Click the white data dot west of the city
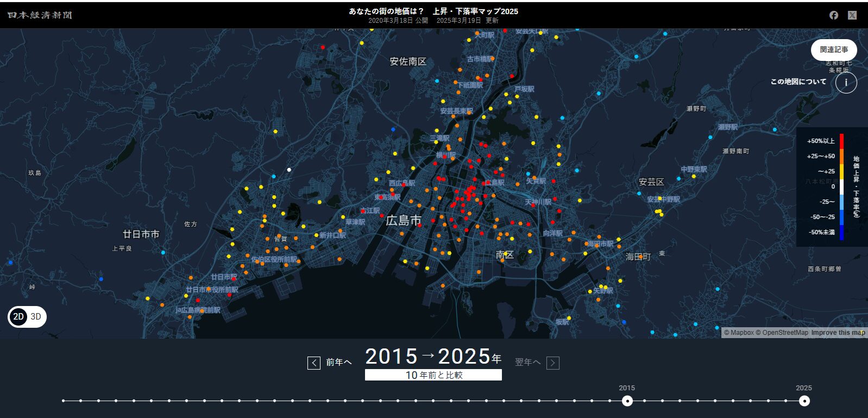This screenshot has width=868, height=418. point(289,170)
